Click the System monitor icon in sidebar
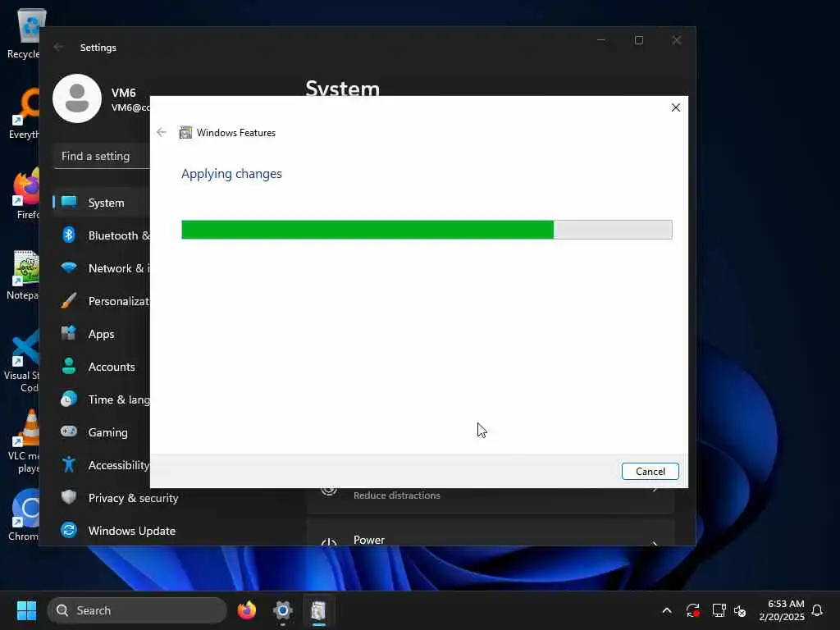Image resolution: width=840 pixels, height=630 pixels. [69, 202]
